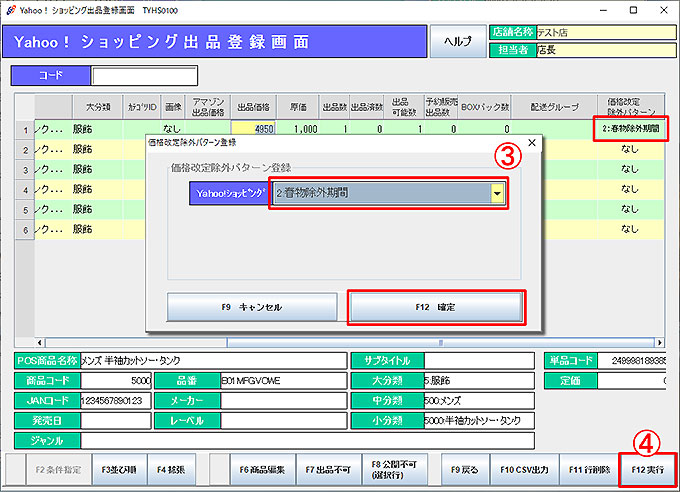Click the 出品価格 cell showing 4950
This screenshot has width=680, height=492.
point(254,129)
